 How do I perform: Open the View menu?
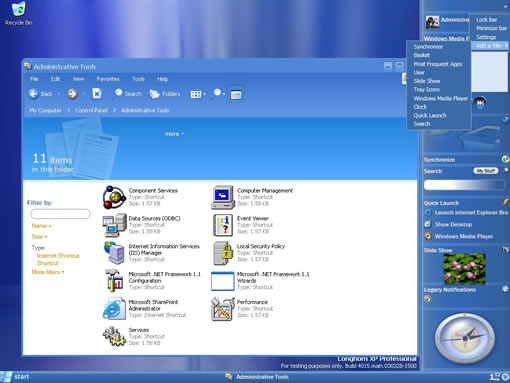[x=78, y=79]
